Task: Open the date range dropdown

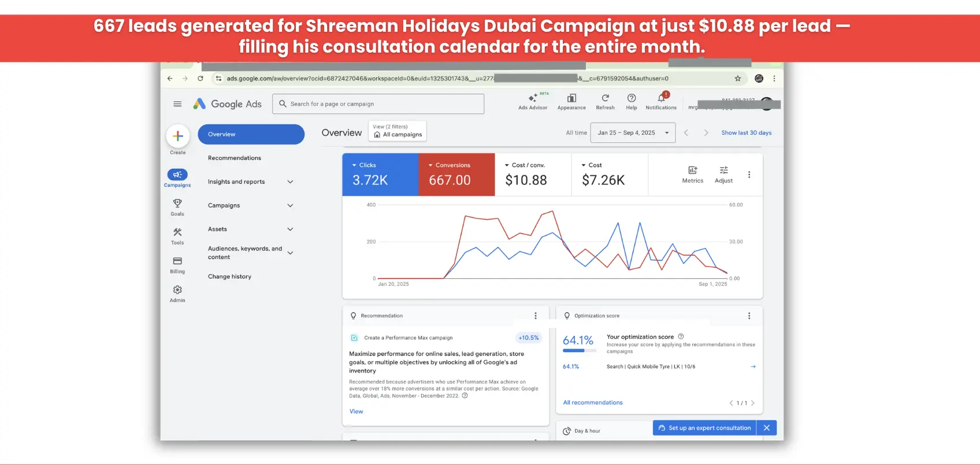Action: 633,133
